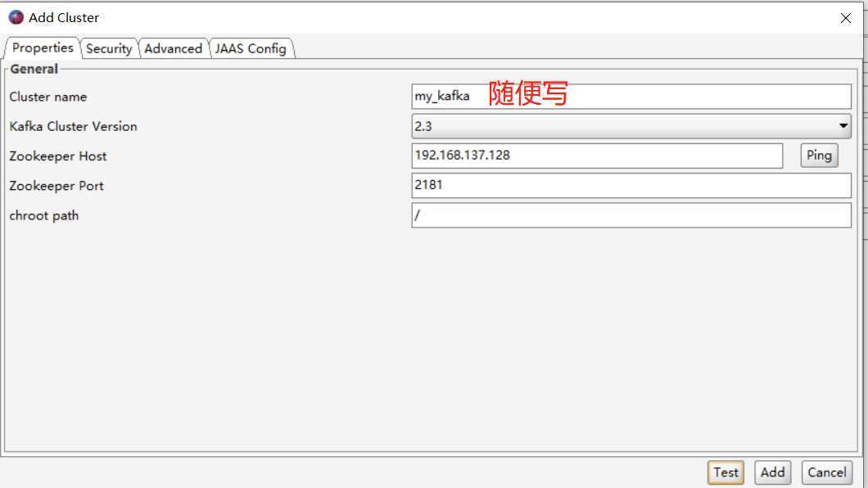Screen dimensions: 868x488
Task: Open the Security tab
Action: 109,48
